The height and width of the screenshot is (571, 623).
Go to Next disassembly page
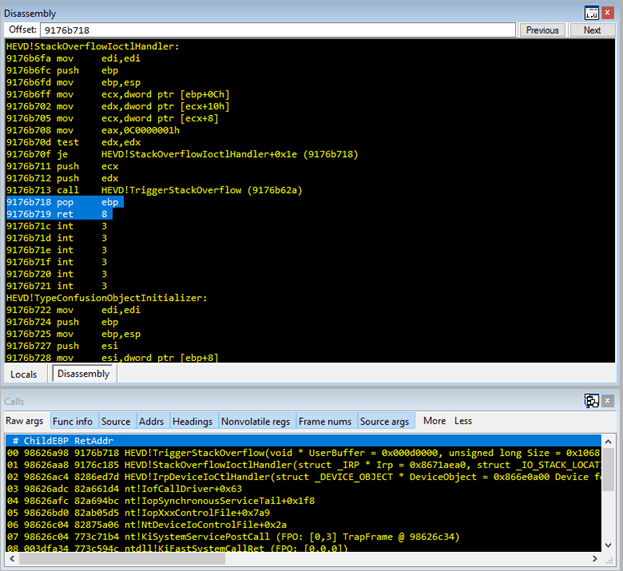pos(592,30)
